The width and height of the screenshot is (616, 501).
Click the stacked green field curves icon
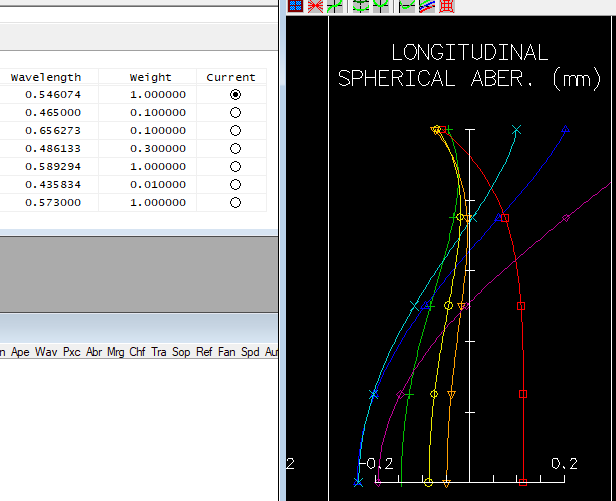pos(361,6)
